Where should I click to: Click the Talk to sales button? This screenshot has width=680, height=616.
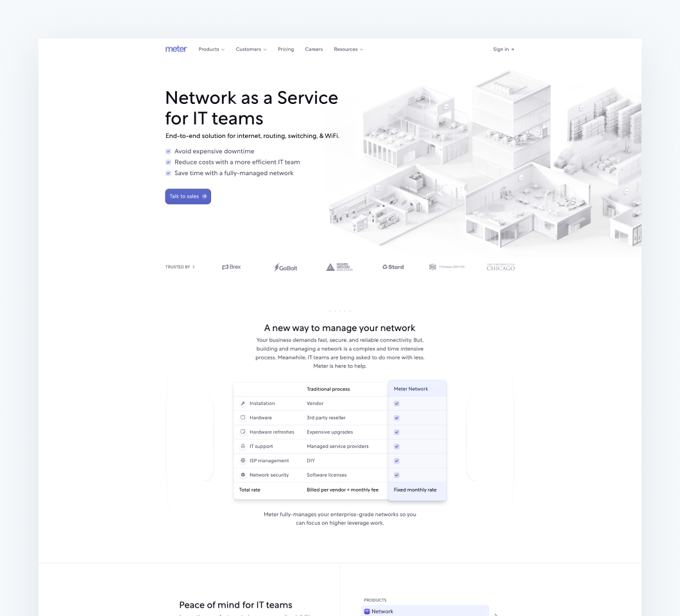pos(188,196)
